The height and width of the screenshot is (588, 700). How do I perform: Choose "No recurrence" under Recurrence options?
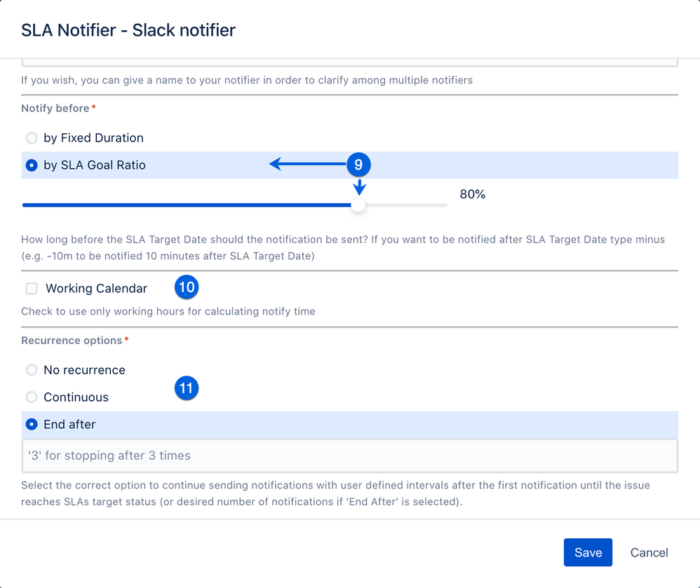pos(31,370)
